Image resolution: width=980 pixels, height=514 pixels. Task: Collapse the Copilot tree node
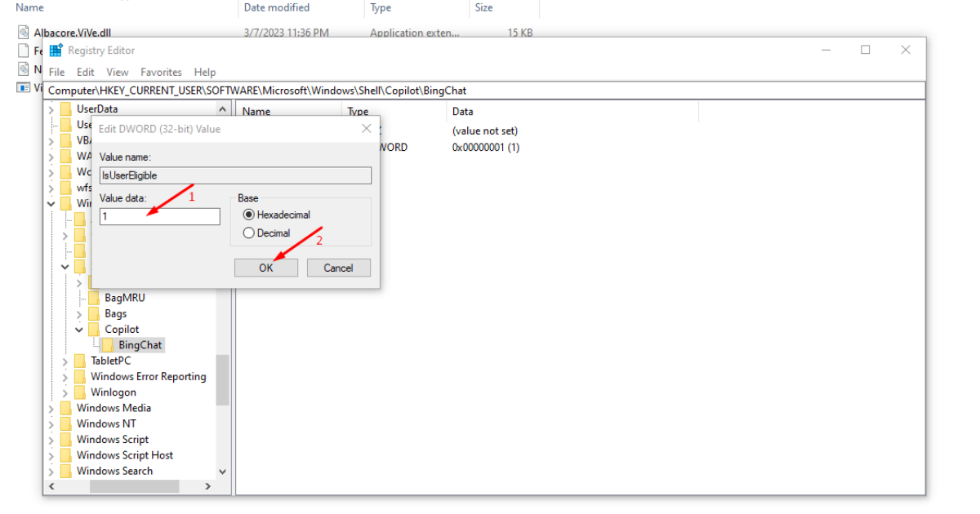79,330
